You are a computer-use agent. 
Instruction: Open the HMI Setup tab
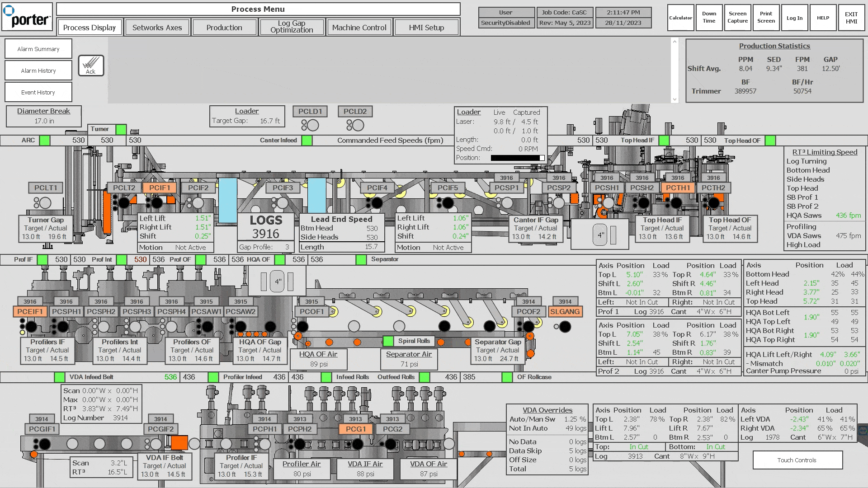426,28
